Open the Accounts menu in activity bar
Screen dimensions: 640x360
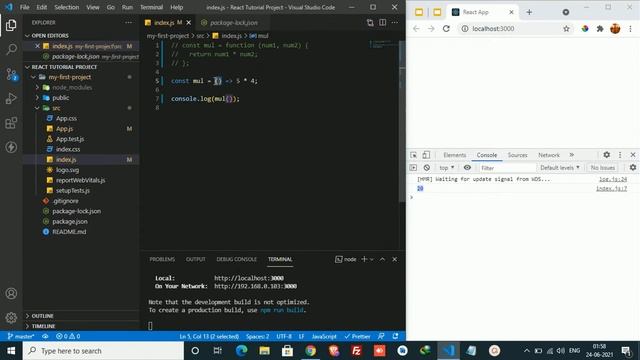point(11,293)
